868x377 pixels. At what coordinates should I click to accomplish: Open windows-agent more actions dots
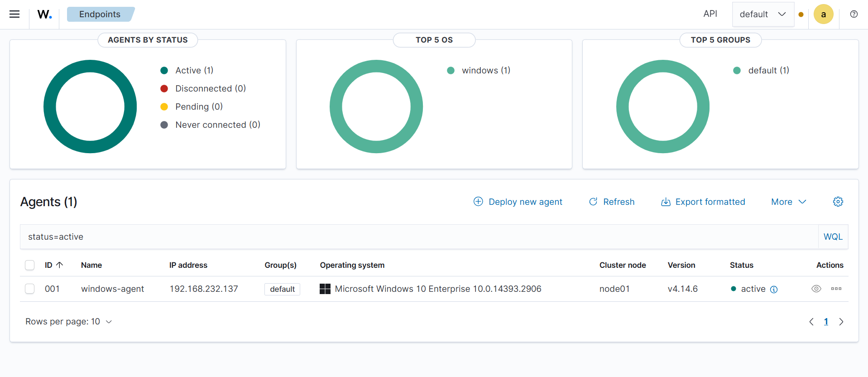tap(836, 289)
